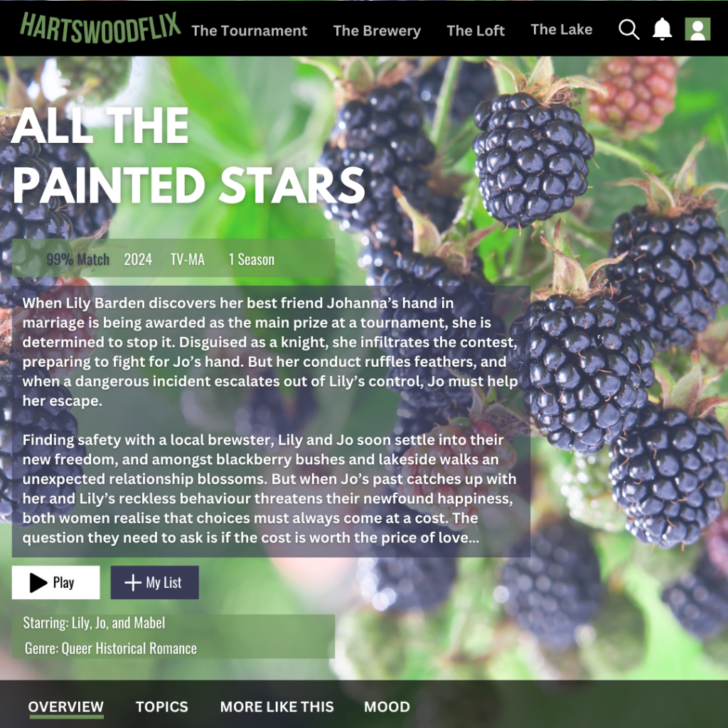728x728 pixels.
Task: Switch to the Topics tab
Action: pos(161,707)
